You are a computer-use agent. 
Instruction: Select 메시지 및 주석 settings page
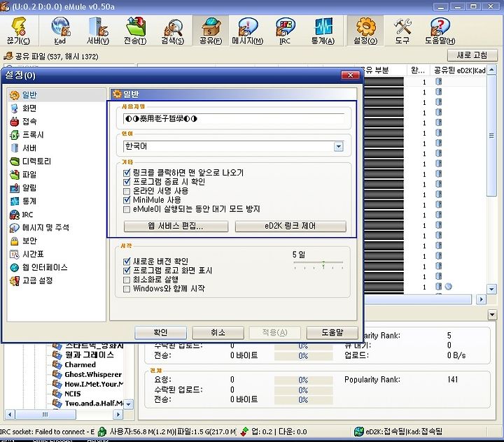point(39,228)
